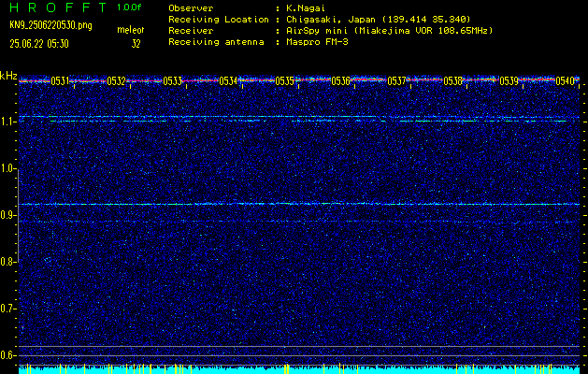Click the Maspro FM-3 antenna text
The image size is (588, 374).
point(317,42)
